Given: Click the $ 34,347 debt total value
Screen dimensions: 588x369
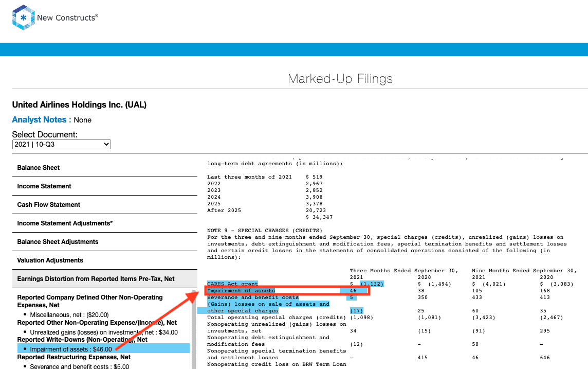Looking at the screenshot, I should (319, 217).
